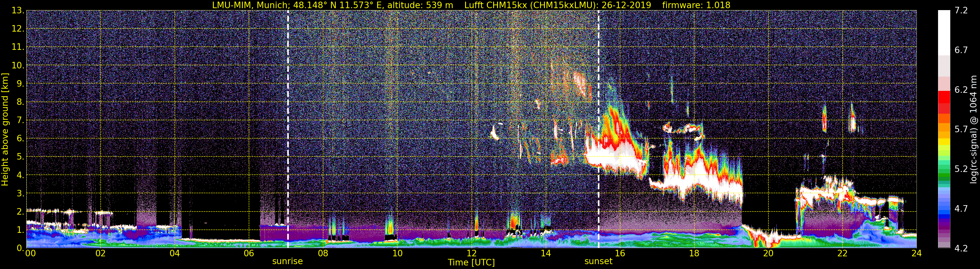Click the 'sunset' label below the axis
The height and width of the screenshot is (269, 980).
598,262
